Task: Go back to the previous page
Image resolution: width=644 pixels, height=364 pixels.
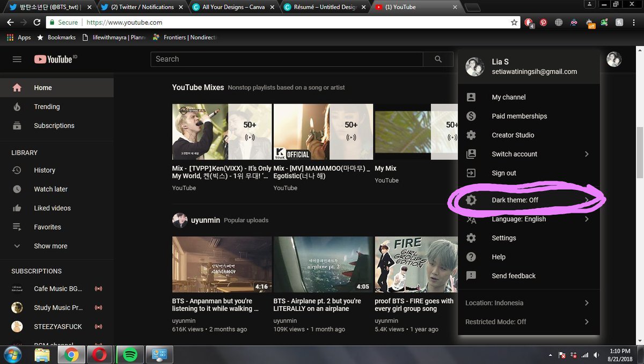Action: 10,23
